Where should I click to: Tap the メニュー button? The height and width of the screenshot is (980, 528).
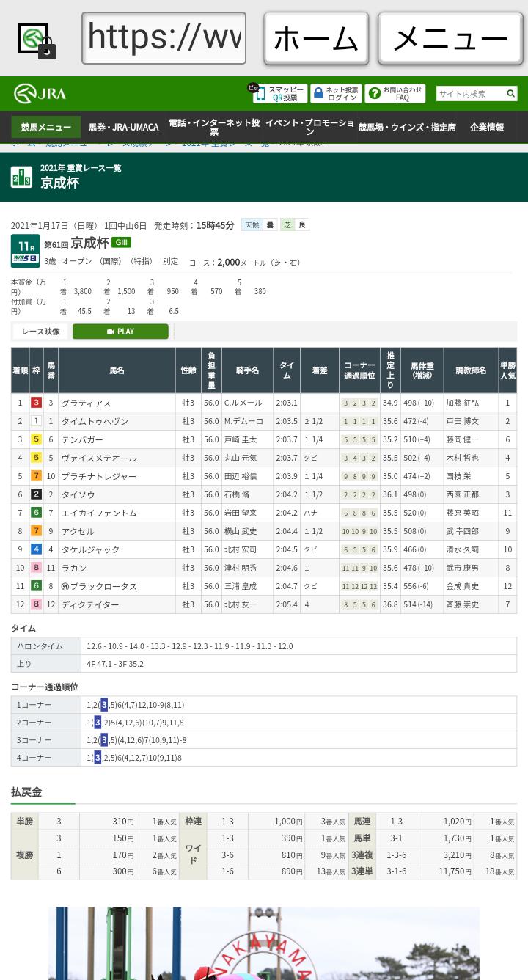450,38
